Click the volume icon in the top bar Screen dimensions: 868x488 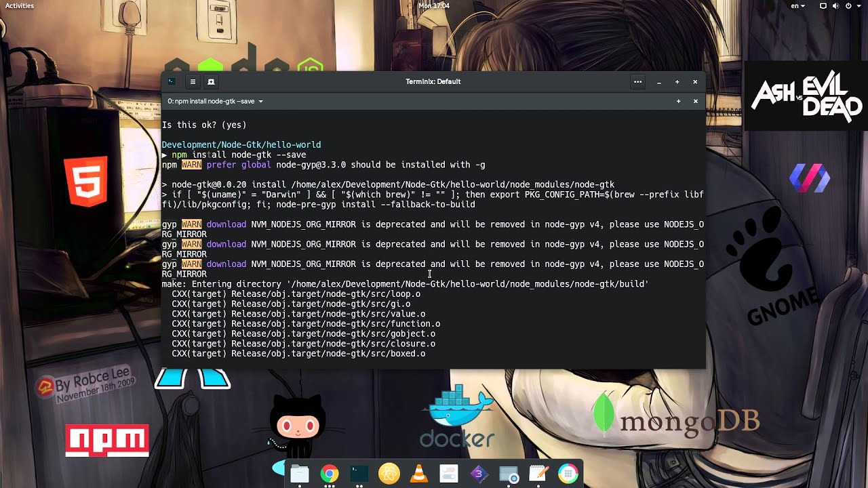[x=835, y=5]
